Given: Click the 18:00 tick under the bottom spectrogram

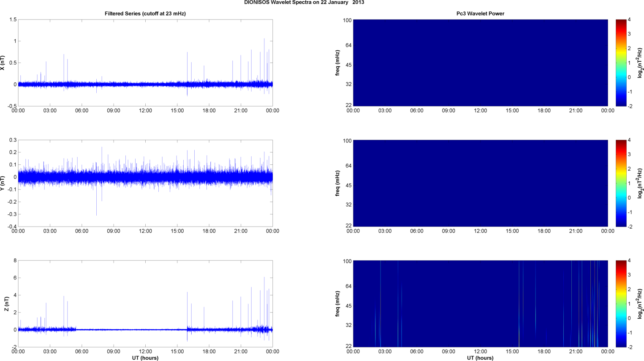Looking at the screenshot, I should point(544,352).
